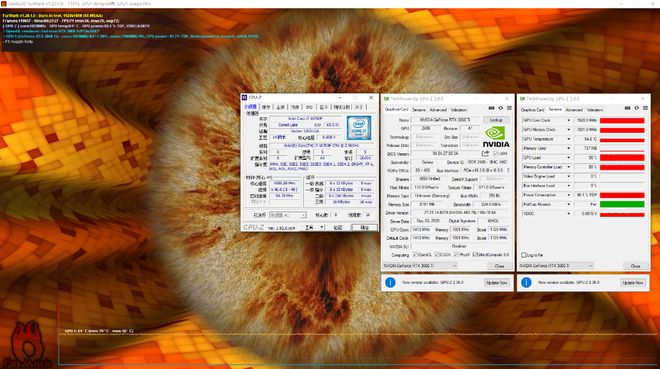This screenshot has width=660, height=369.
Task: Open the CPU-Z processor selection dropdown
Action: 287,215
